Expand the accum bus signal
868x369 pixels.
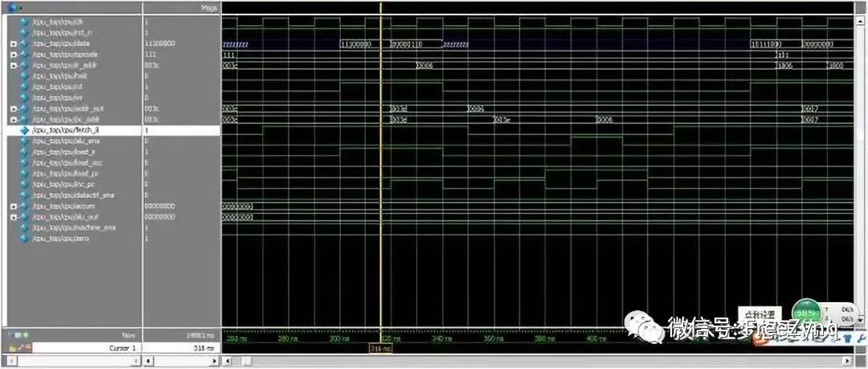pos(13,206)
